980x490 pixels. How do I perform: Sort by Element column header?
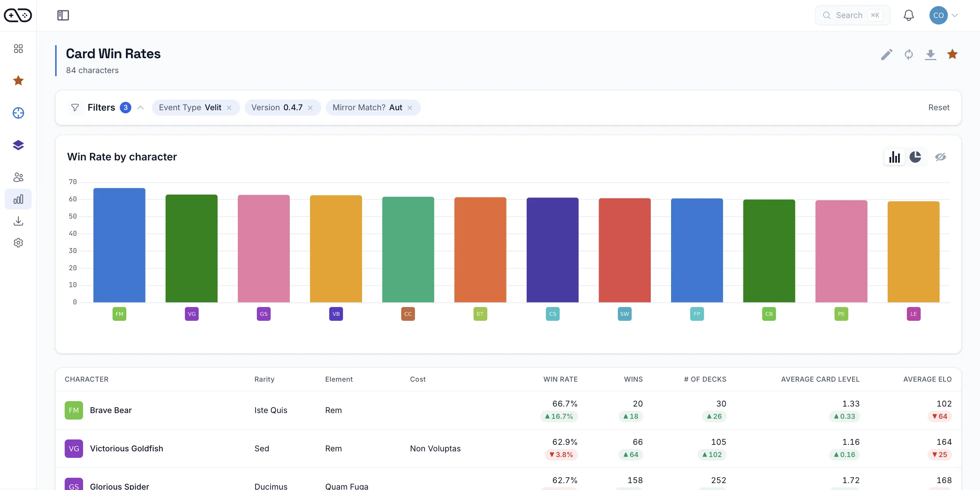click(x=339, y=379)
